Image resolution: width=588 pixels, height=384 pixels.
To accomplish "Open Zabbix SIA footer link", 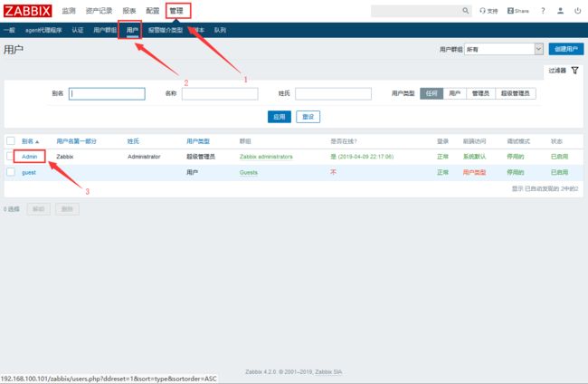I will coord(328,372).
